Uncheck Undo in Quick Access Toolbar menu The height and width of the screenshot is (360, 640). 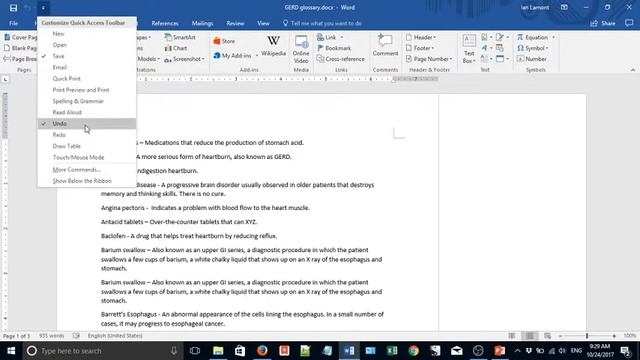click(x=87, y=123)
